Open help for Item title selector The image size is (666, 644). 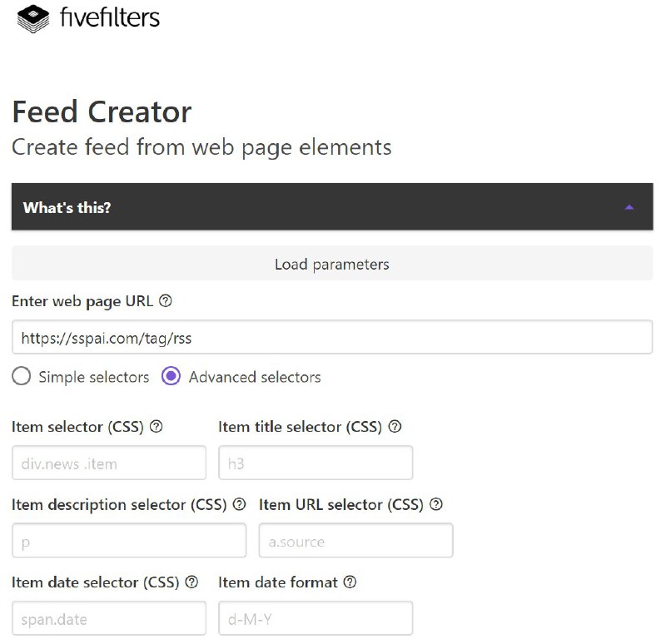[x=395, y=427]
